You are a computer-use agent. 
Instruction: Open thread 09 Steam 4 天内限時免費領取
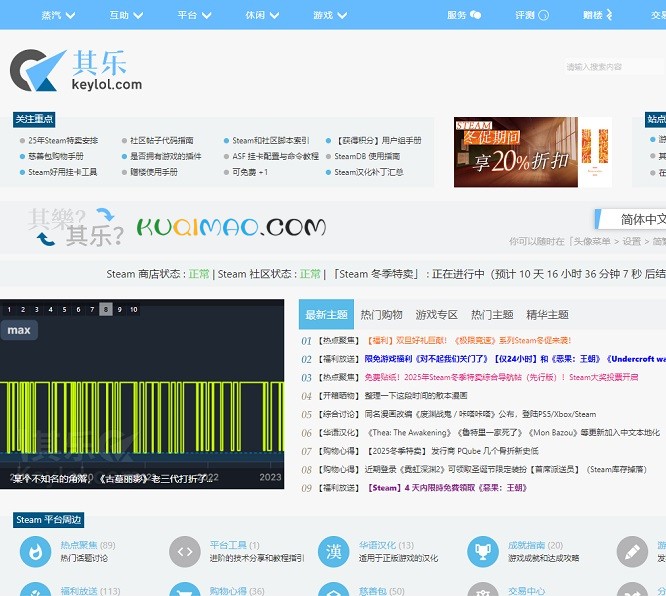[x=447, y=488]
